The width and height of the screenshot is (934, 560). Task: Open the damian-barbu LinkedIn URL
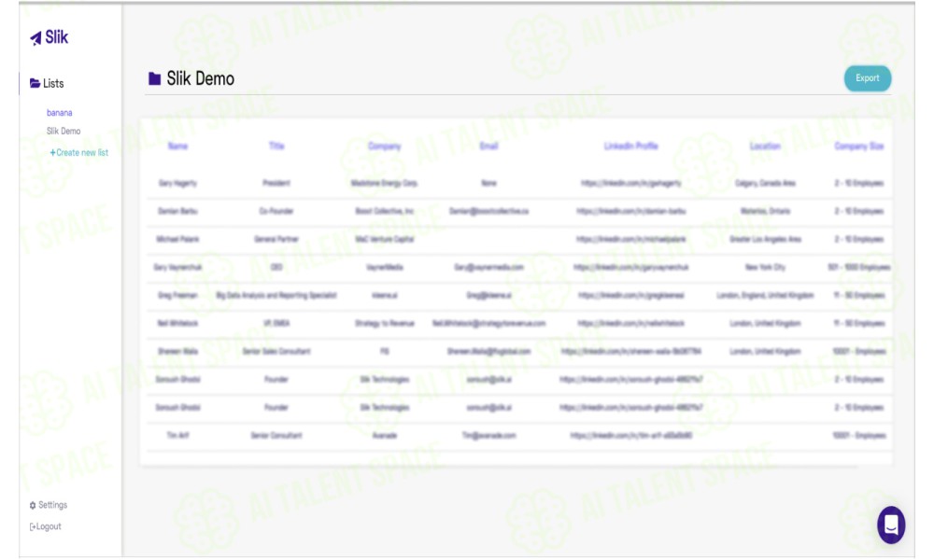point(630,211)
